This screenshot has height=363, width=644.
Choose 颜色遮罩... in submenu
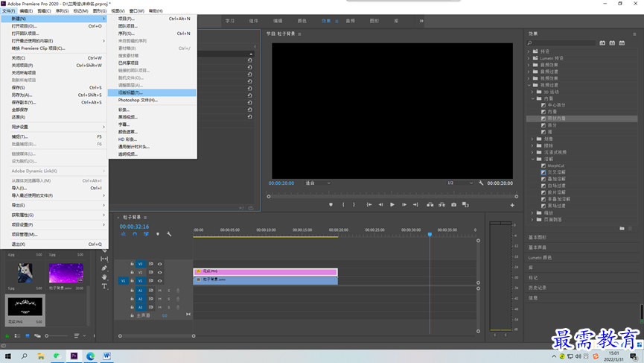[x=152, y=132]
